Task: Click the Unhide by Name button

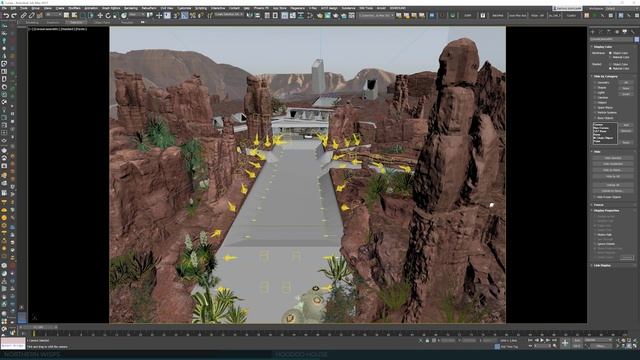Action: tap(613, 191)
